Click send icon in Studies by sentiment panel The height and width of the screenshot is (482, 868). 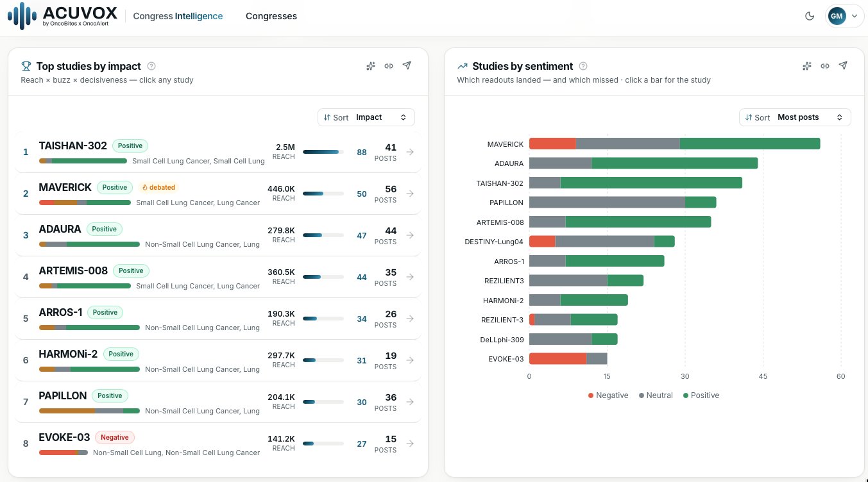[843, 65]
